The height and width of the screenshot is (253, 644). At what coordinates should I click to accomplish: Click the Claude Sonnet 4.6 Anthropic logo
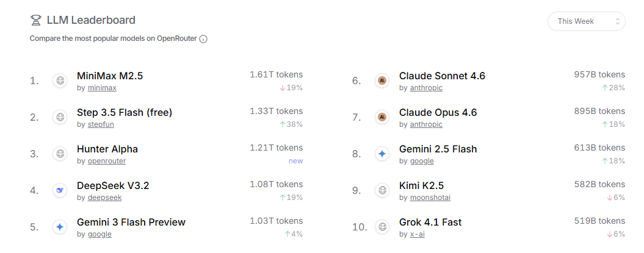382,80
